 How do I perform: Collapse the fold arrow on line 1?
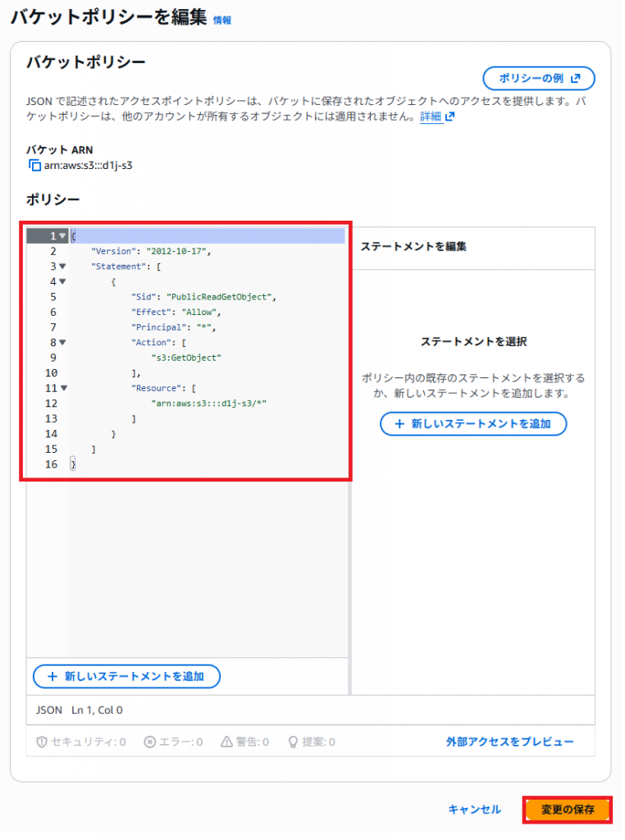[x=63, y=236]
